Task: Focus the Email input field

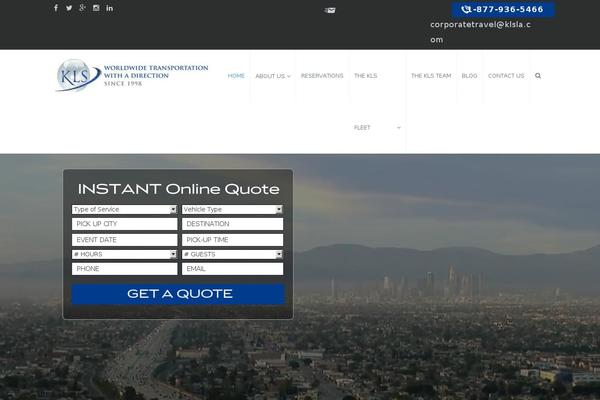Action: 233,269
